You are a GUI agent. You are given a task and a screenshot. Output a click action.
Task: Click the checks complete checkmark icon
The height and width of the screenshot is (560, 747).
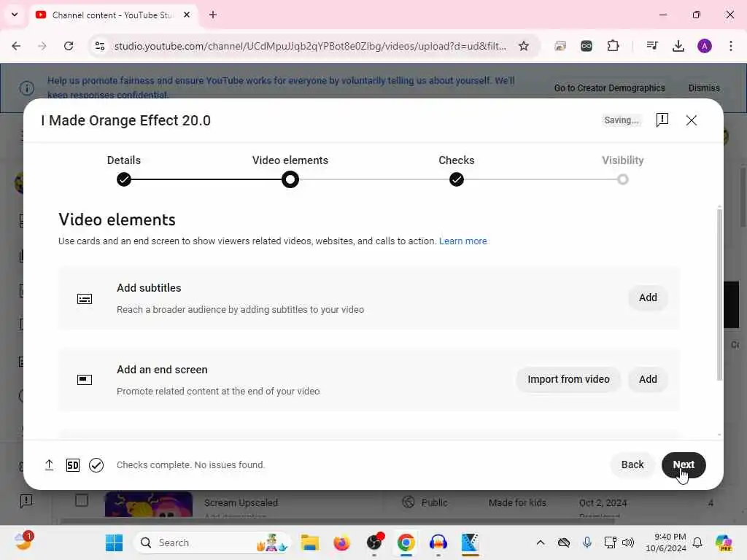coord(96,464)
